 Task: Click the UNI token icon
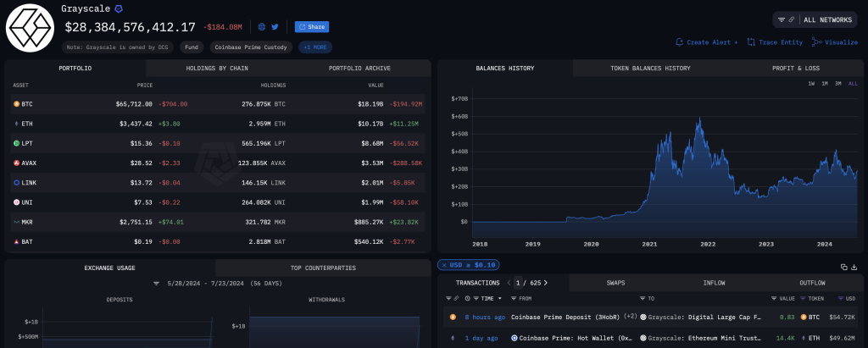coord(16,202)
